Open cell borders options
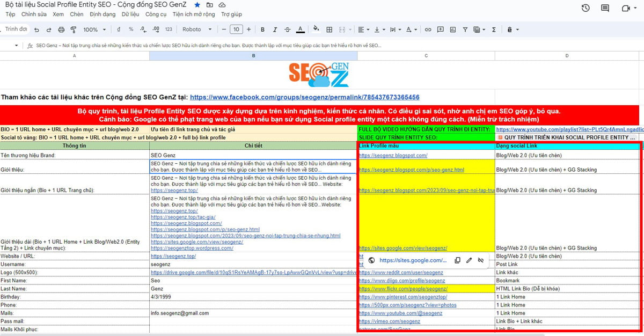 click(330, 30)
